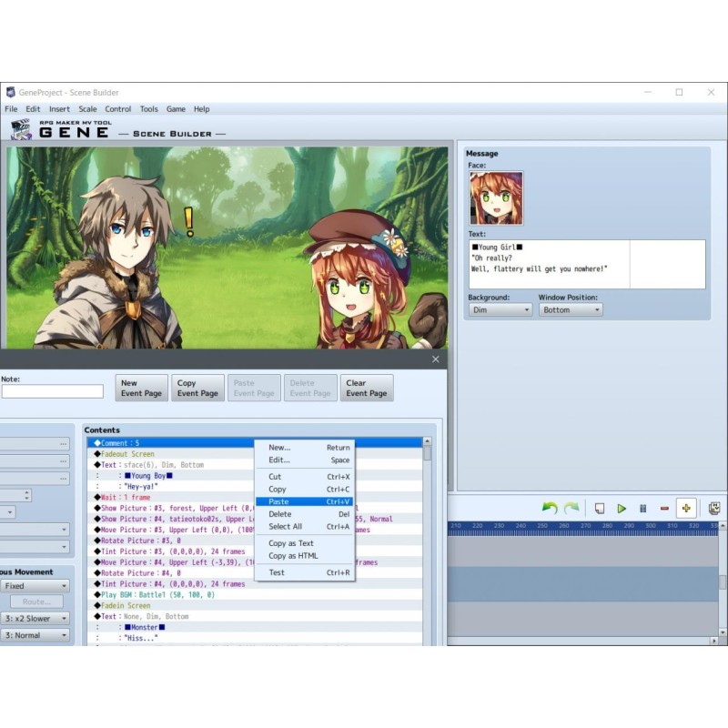Click the stacked pages icon at toolbar end
Viewport: 728px width, 728px height.
pyautogui.click(x=714, y=508)
